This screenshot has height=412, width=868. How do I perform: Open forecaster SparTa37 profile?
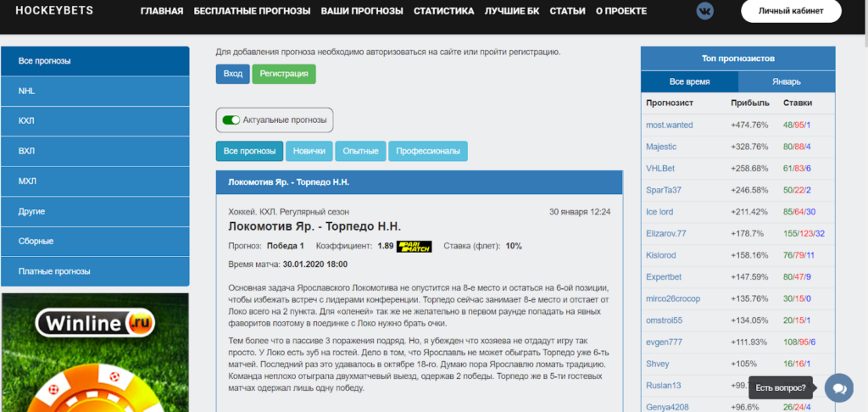663,190
